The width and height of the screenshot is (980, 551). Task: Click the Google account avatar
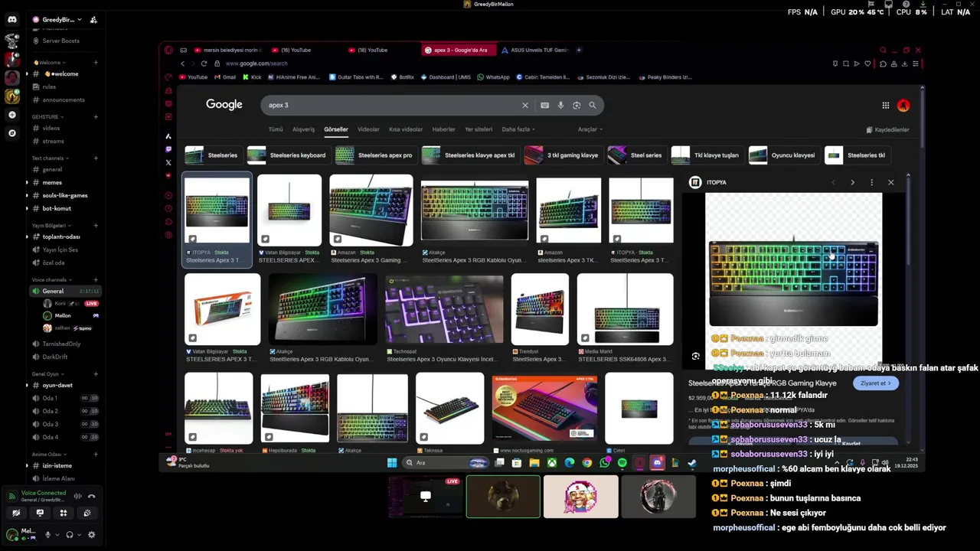coord(903,106)
